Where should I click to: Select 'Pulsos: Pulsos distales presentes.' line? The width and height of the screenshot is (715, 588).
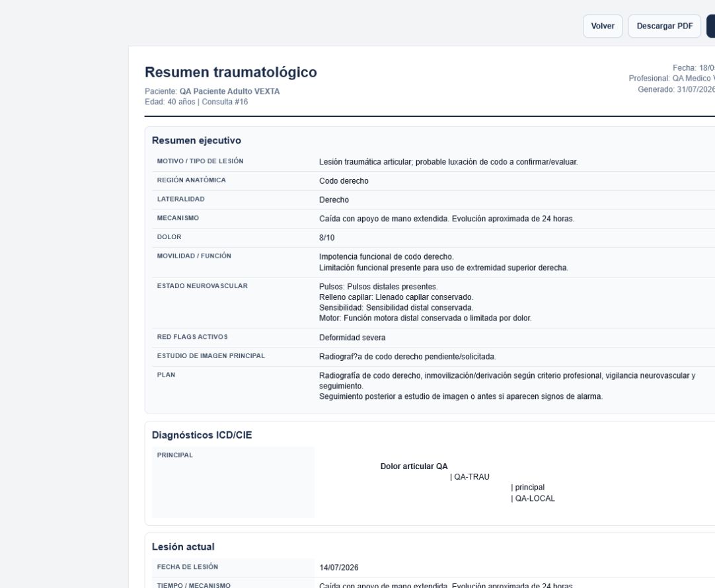coord(379,287)
